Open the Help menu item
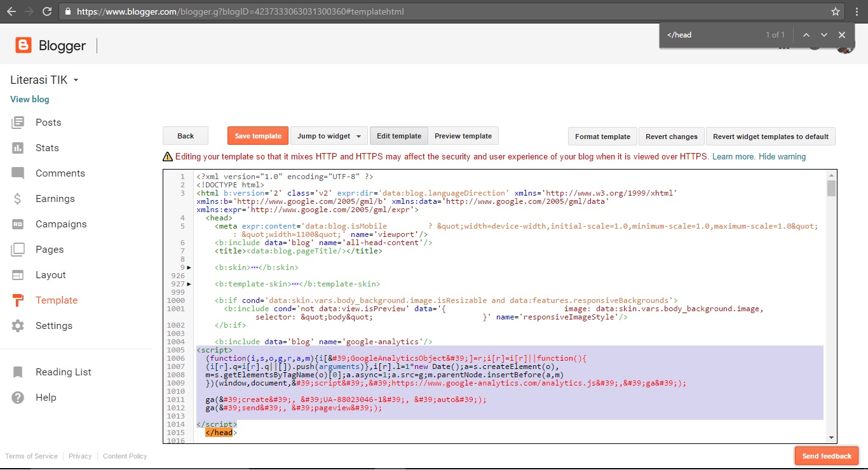Screen dimensions: 868x470 tap(46, 398)
